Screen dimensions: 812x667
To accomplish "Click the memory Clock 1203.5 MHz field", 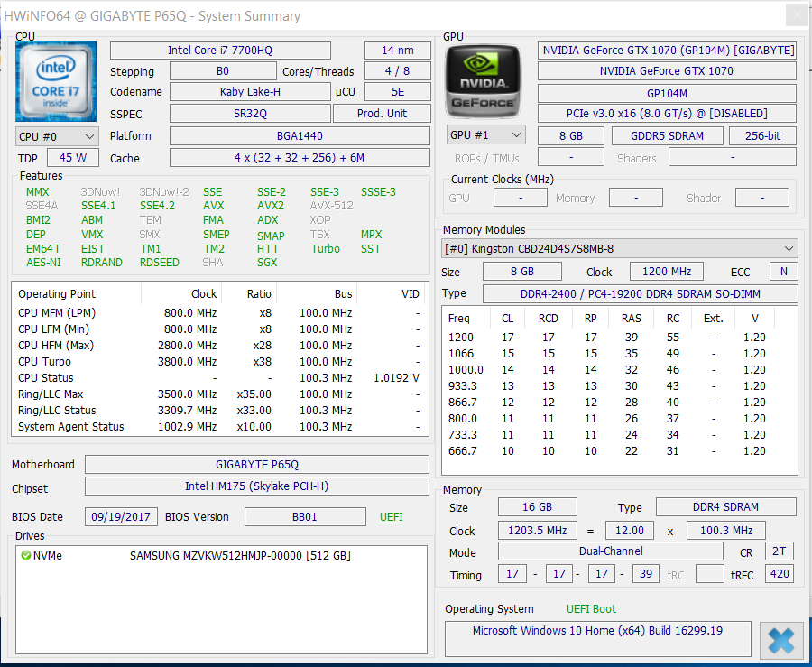I will [x=537, y=531].
